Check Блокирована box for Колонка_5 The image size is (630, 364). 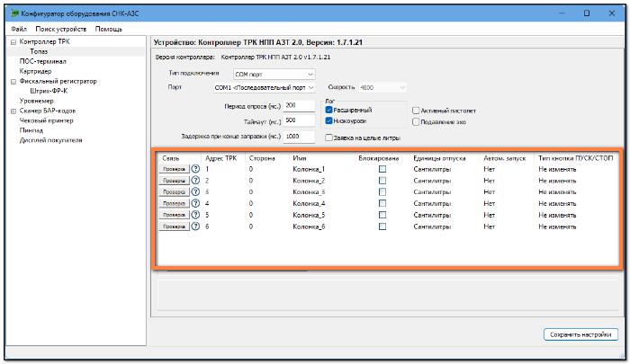tap(382, 215)
